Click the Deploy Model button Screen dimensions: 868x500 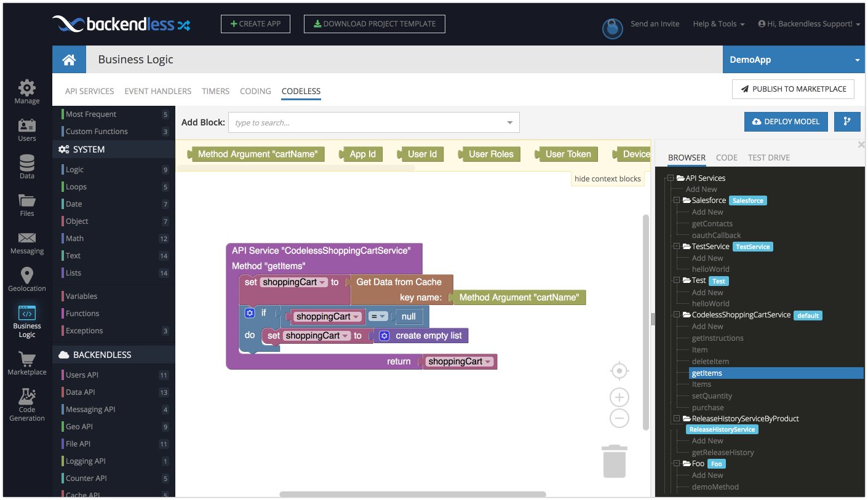[786, 122]
